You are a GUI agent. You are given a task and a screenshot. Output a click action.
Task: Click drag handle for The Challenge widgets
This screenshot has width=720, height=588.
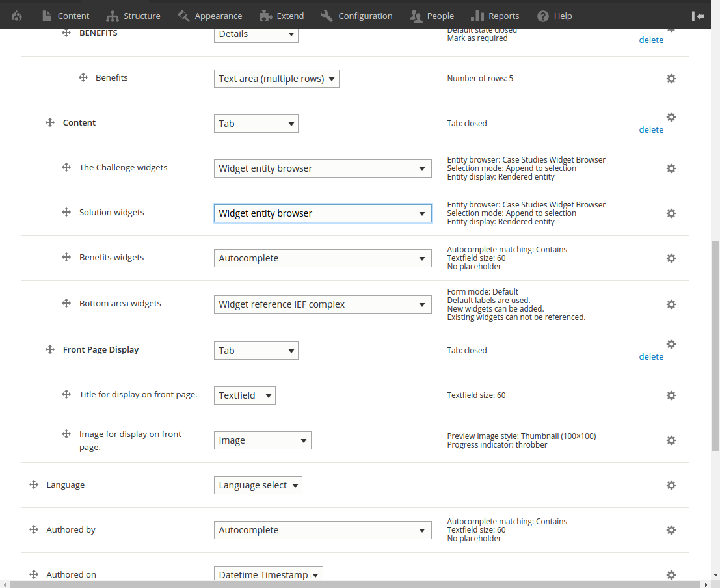click(x=66, y=167)
